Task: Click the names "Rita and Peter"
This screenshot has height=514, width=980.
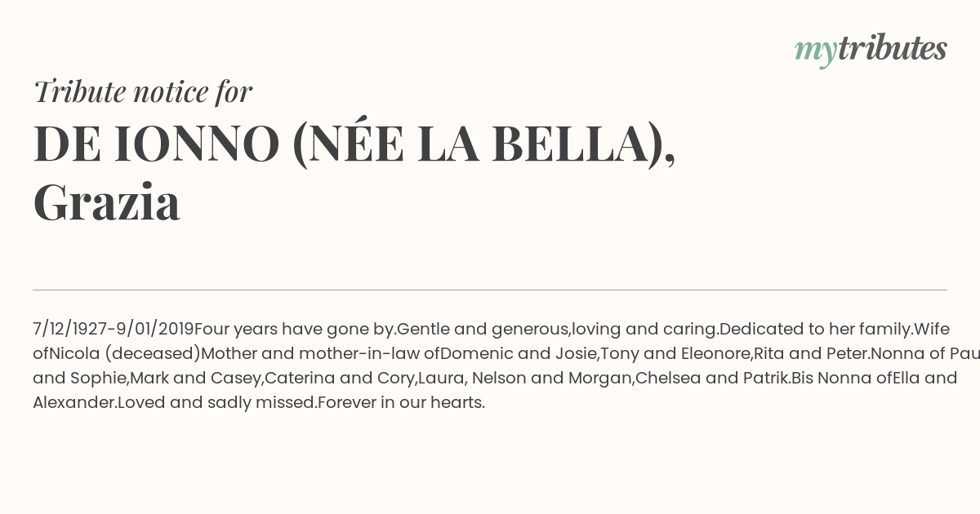Action: click(810, 353)
